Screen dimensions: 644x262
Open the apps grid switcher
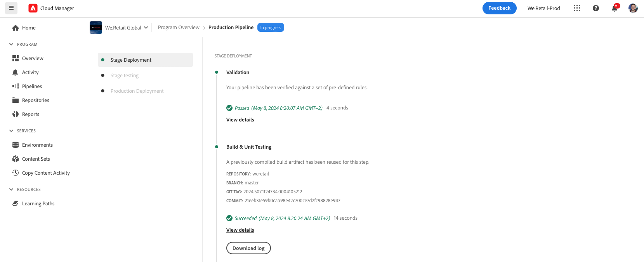[x=577, y=8]
